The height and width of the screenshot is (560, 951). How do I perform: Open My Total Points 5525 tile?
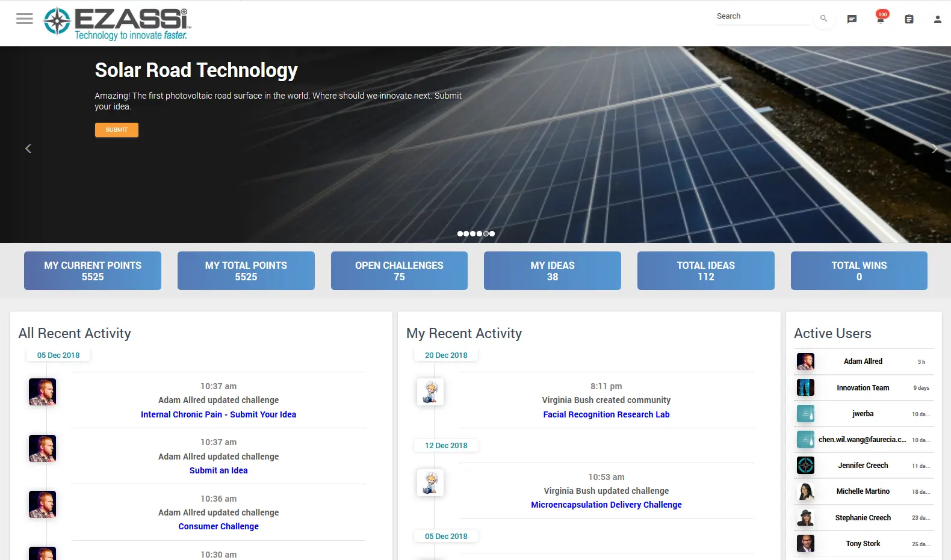click(246, 271)
